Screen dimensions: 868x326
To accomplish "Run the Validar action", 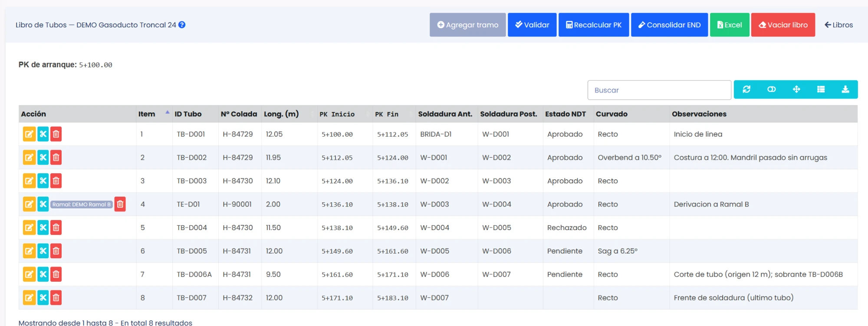I will coord(532,25).
